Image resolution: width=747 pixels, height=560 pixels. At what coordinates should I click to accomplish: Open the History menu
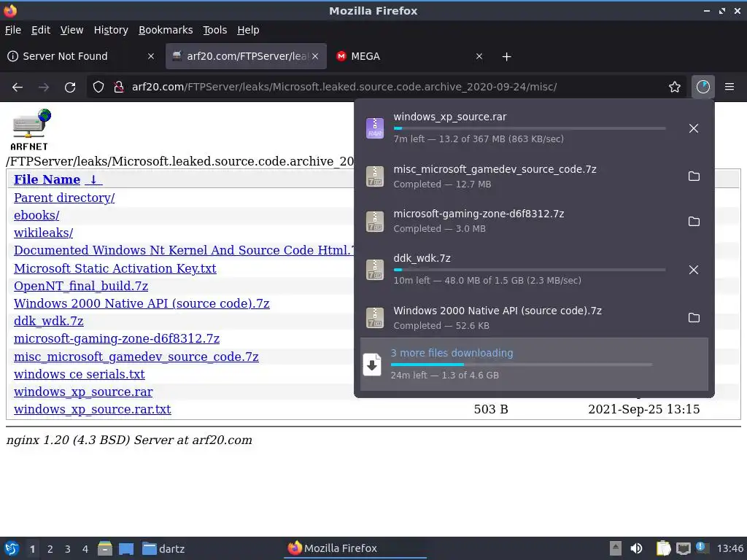click(111, 30)
